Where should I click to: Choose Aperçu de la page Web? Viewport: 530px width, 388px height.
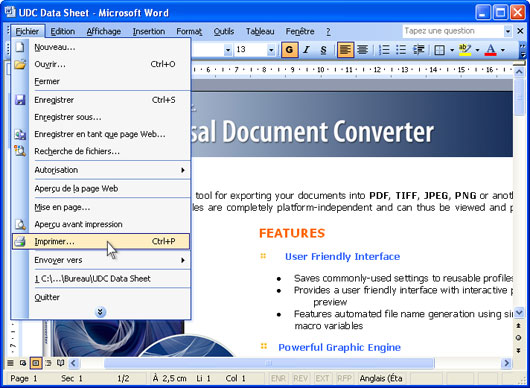click(x=101, y=189)
